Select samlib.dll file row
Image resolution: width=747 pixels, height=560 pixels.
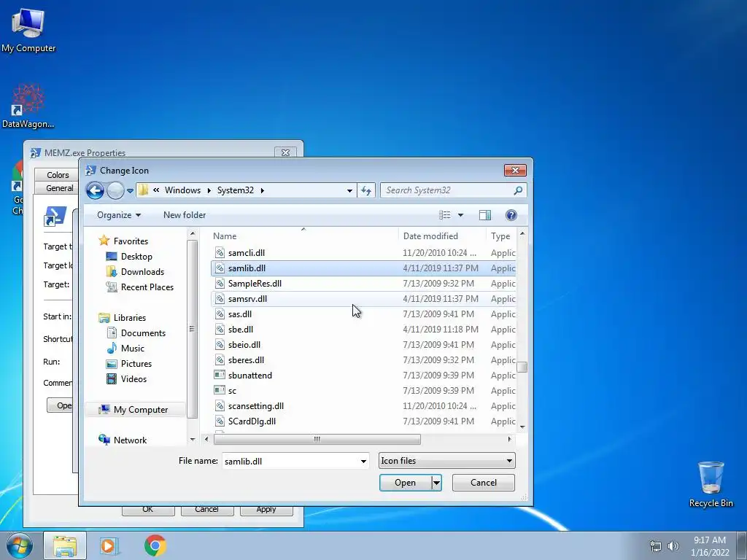coord(363,268)
